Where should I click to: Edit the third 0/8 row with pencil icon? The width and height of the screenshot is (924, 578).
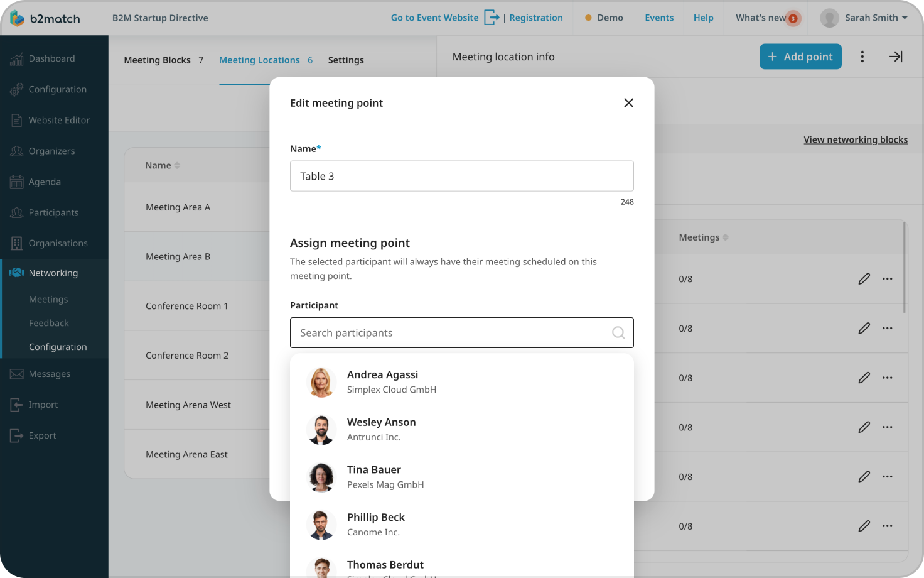pyautogui.click(x=864, y=378)
